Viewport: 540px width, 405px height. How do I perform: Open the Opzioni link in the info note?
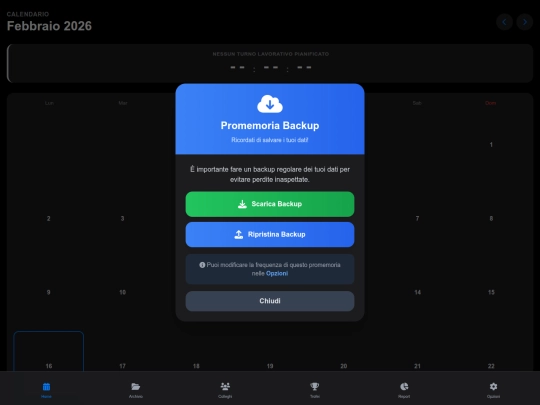277,273
